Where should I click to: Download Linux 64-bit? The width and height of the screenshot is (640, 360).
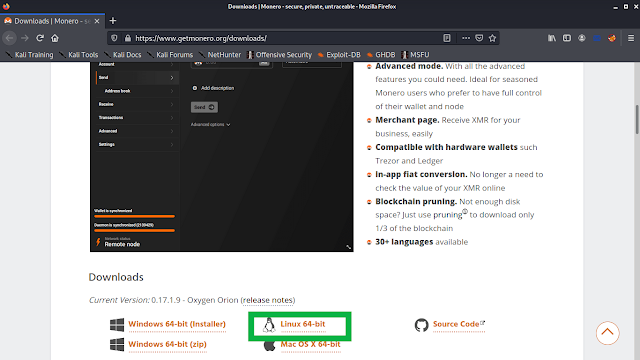pyautogui.click(x=302, y=324)
